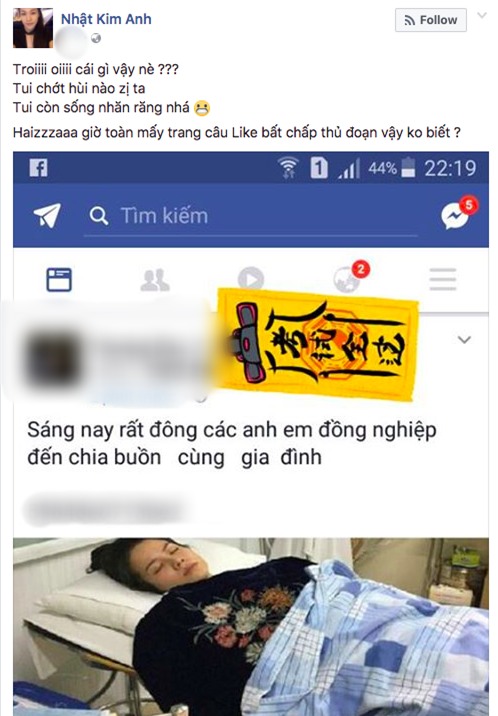
Task: Tap the magnifier search icon
Action: point(99,216)
